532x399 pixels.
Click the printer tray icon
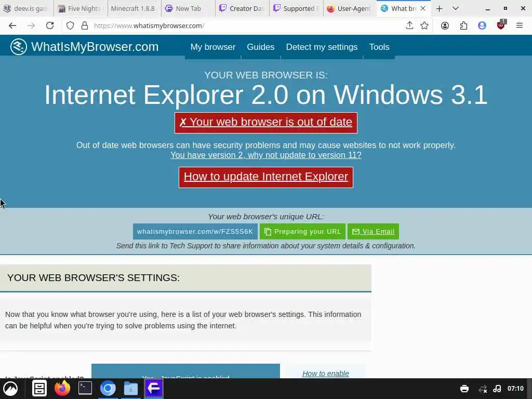coord(464,389)
